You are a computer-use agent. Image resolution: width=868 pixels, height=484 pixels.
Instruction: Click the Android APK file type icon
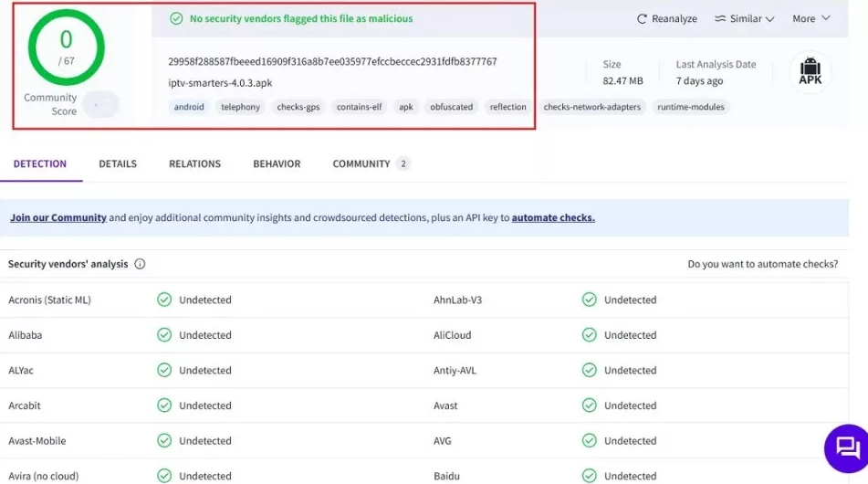(810, 71)
